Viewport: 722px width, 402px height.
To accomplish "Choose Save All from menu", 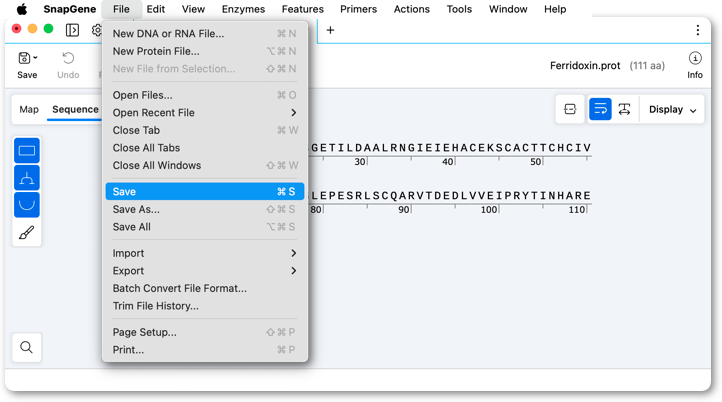I will pos(204,227).
